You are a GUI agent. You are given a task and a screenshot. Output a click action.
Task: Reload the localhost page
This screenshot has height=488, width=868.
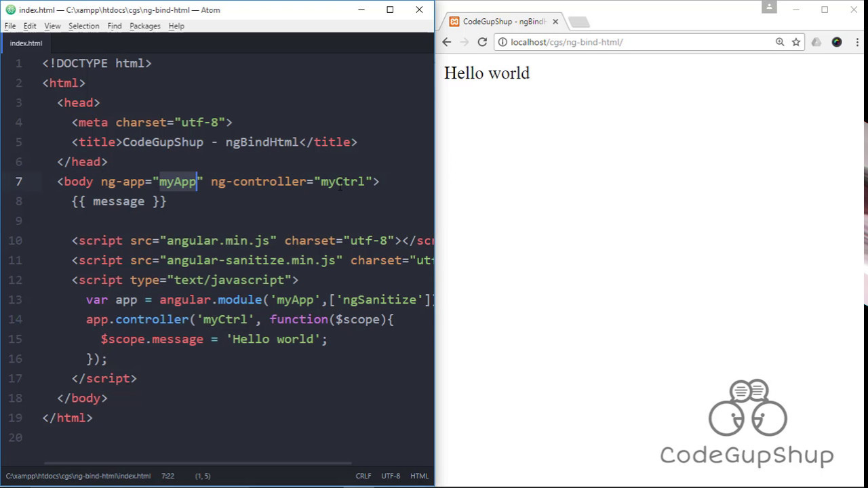482,42
